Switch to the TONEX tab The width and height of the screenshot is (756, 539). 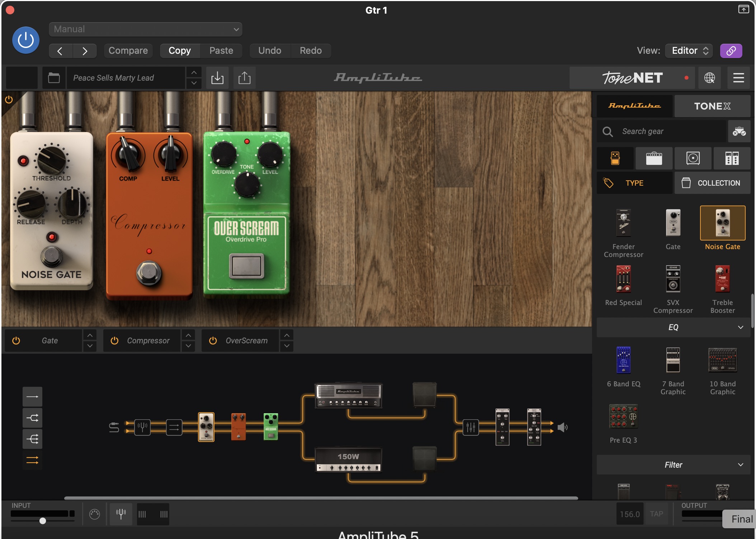coord(712,106)
